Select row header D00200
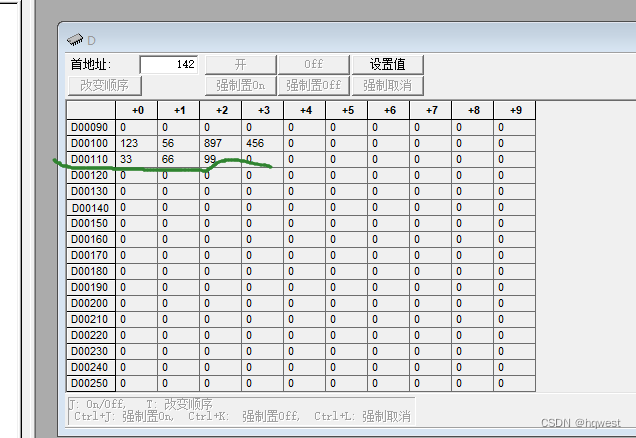The image size is (636, 438). coord(91,303)
